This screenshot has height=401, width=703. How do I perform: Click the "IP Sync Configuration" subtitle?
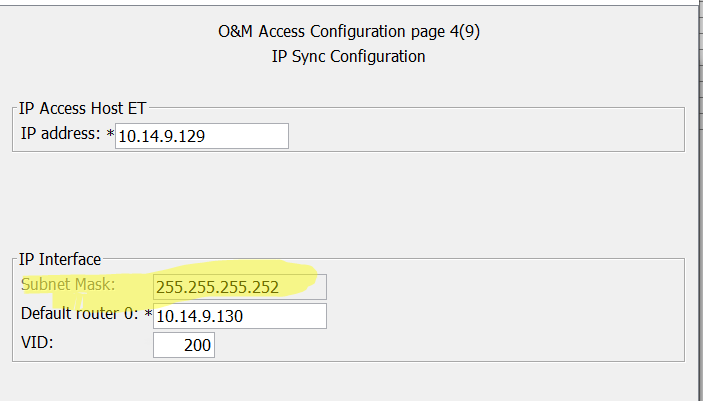pos(349,56)
